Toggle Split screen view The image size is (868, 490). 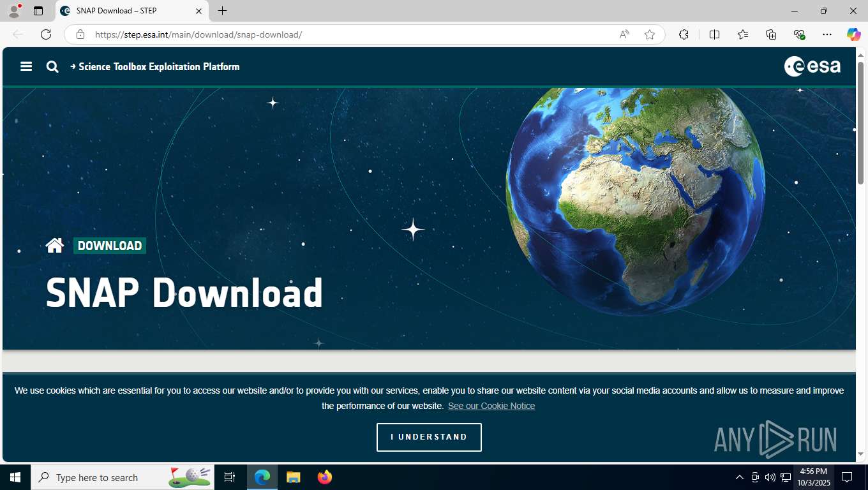(714, 34)
